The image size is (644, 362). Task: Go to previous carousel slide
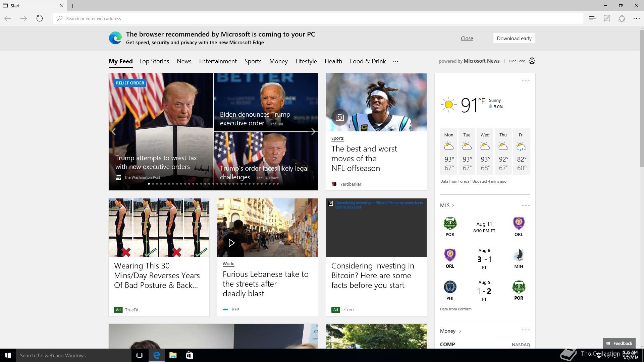pyautogui.click(x=114, y=131)
